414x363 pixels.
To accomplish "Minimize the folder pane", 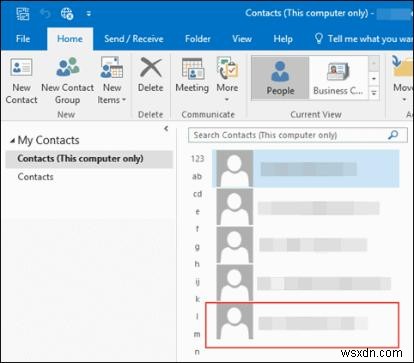I will coord(166,129).
